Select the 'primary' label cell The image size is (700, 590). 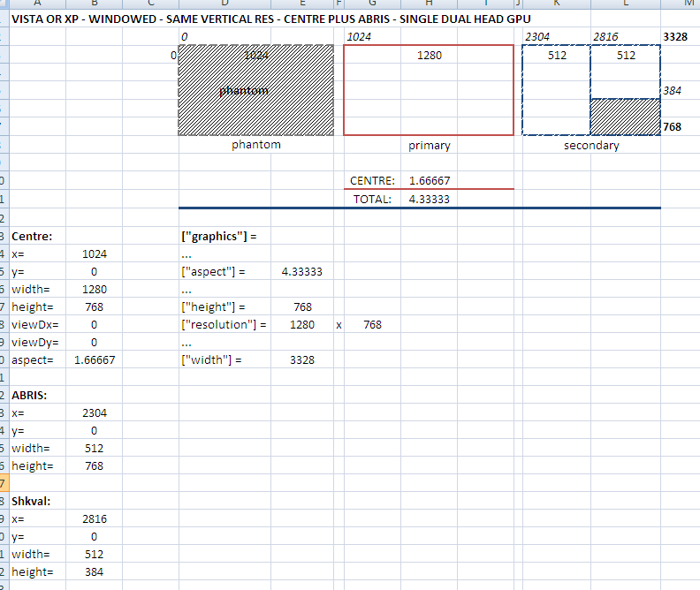coord(429,146)
